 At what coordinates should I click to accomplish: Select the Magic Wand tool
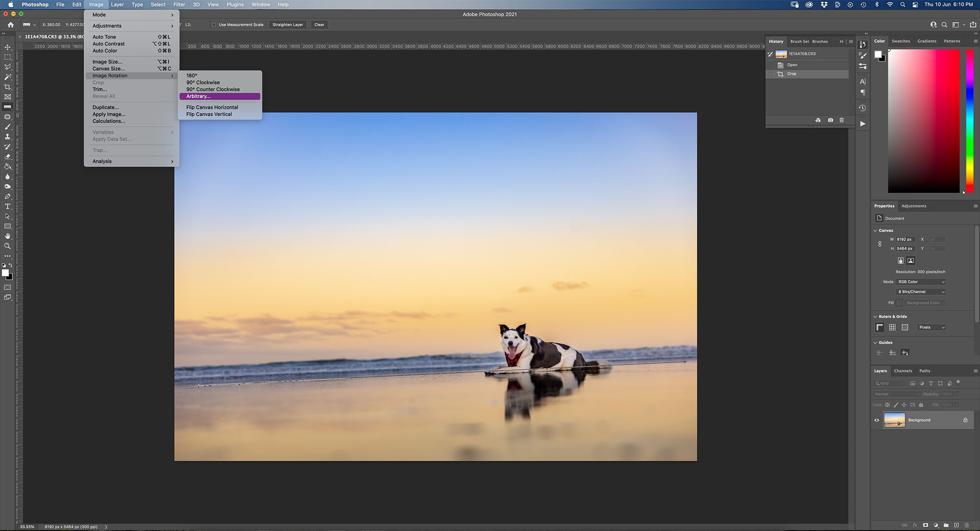click(7, 77)
